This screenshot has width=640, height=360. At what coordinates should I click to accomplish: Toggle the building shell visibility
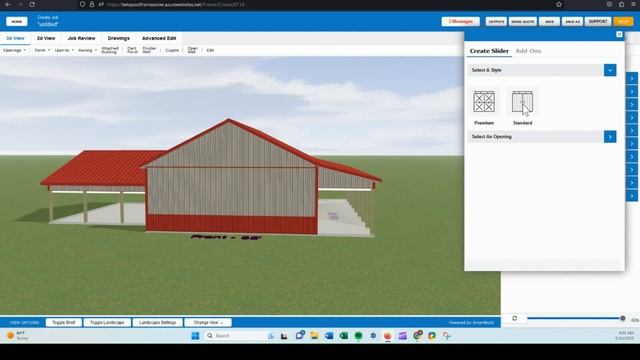(x=64, y=322)
